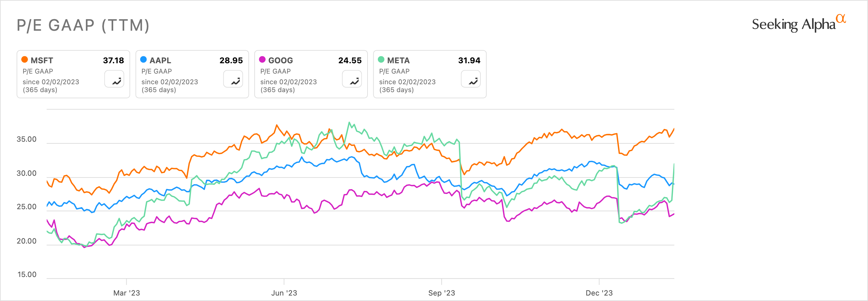Click the trend chart icon in MSFT card
Screen dimensions: 868x301
point(114,79)
